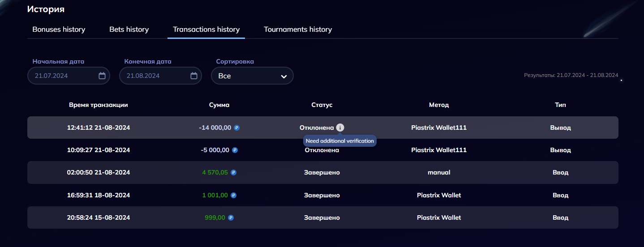Select the Transactions history tab

tap(206, 30)
